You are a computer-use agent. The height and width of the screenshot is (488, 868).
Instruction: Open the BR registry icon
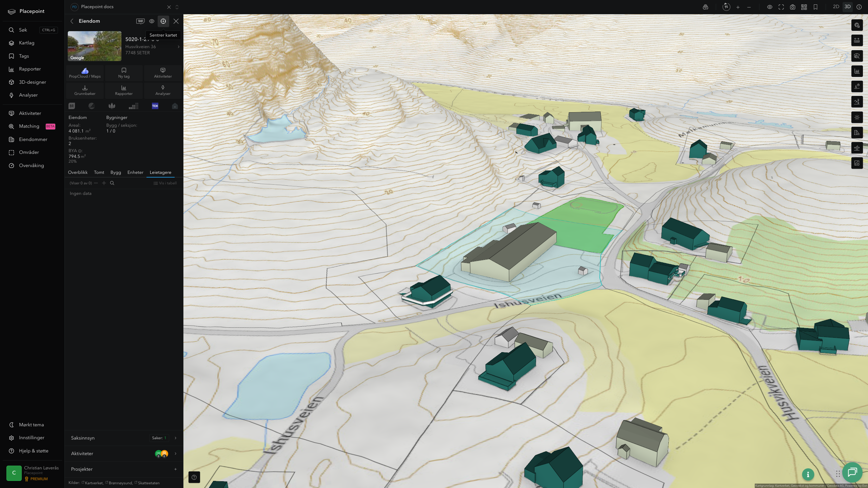pyautogui.click(x=72, y=106)
